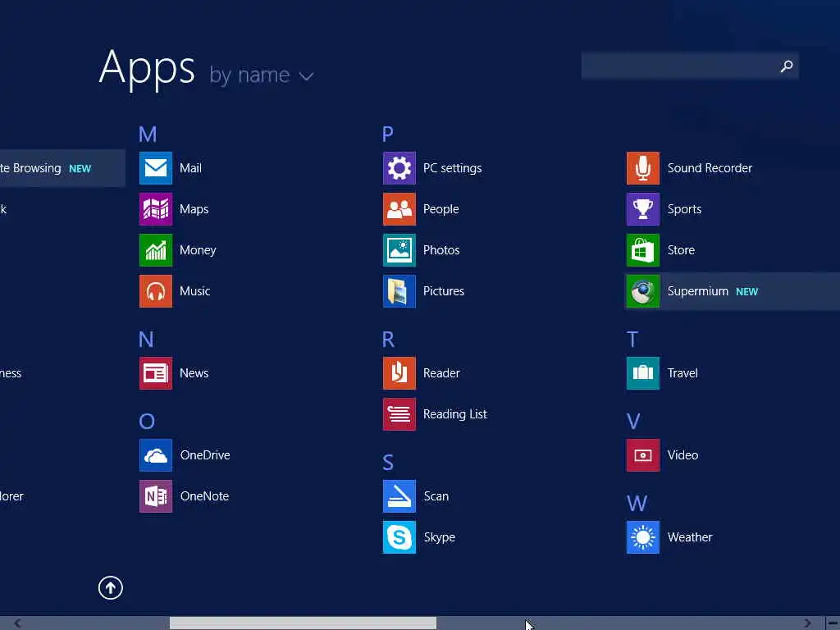This screenshot has height=630, width=840.
Task: Click the 'Travel' label text
Action: (x=682, y=373)
